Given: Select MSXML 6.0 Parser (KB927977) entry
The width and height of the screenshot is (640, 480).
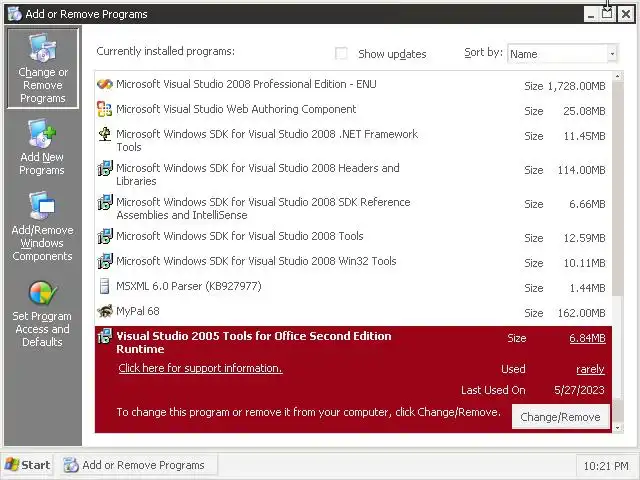Looking at the screenshot, I should tap(353, 287).
